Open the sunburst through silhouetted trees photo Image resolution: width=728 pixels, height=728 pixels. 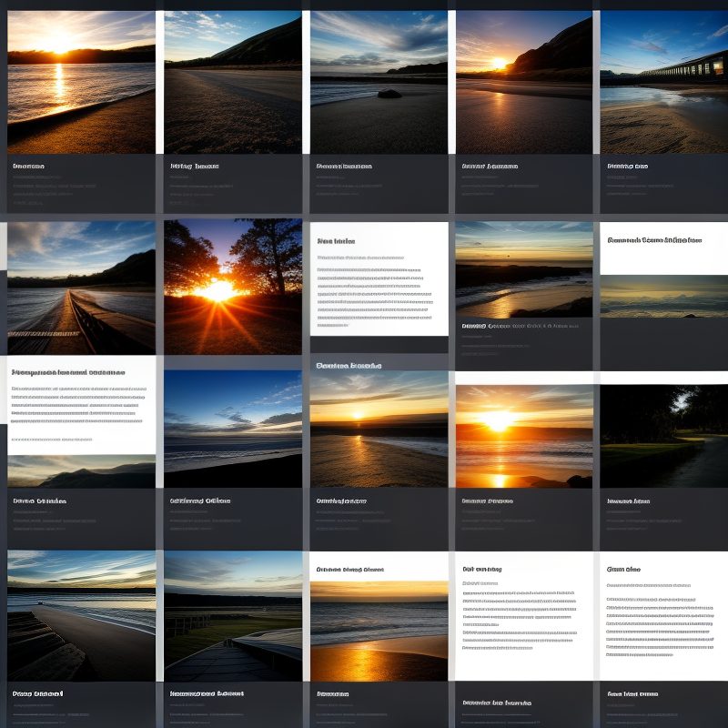click(x=233, y=287)
